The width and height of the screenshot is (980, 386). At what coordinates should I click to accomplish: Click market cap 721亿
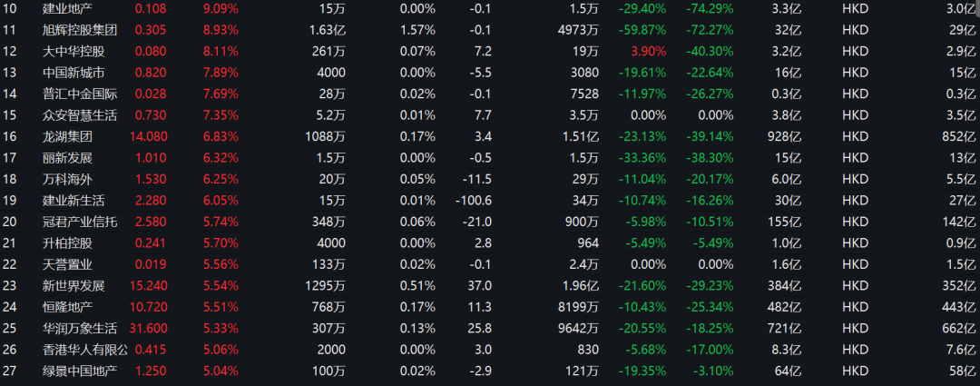786,328
